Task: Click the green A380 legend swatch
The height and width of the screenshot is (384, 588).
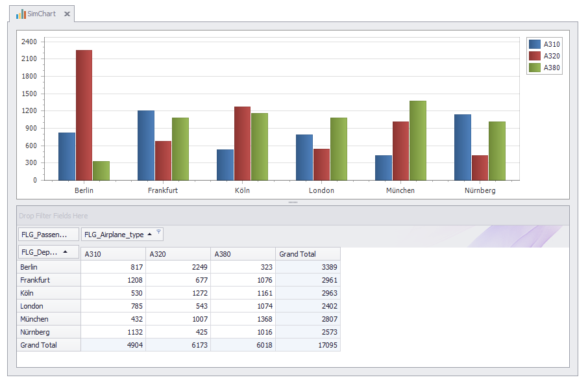Action: click(x=535, y=68)
